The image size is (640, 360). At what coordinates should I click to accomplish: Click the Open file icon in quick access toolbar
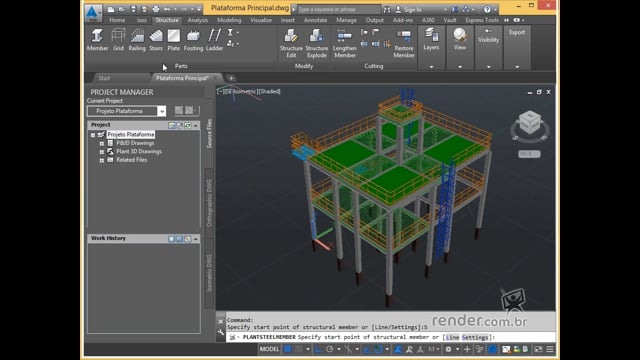122,9
